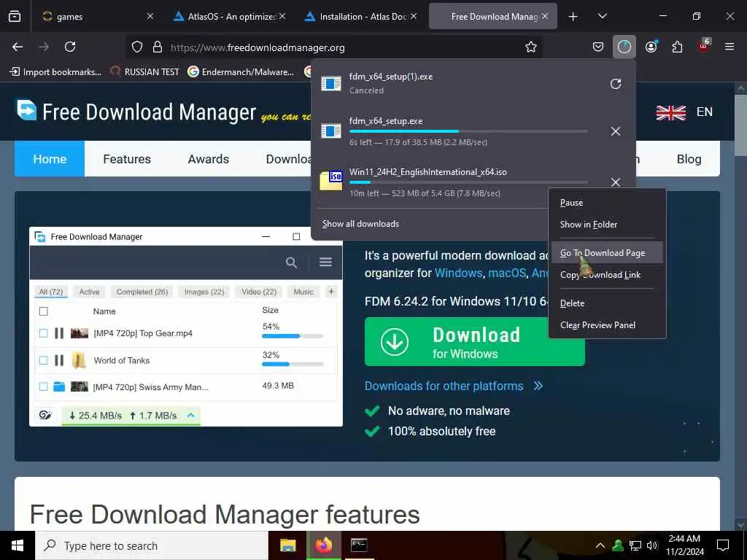
Task: Open the UK flag language selector
Action: click(671, 112)
